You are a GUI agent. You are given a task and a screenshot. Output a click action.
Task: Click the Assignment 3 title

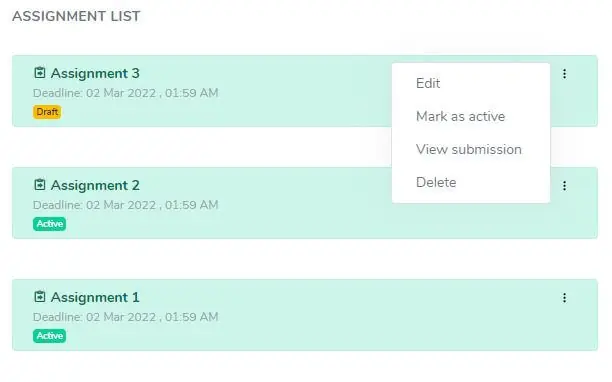95,73
